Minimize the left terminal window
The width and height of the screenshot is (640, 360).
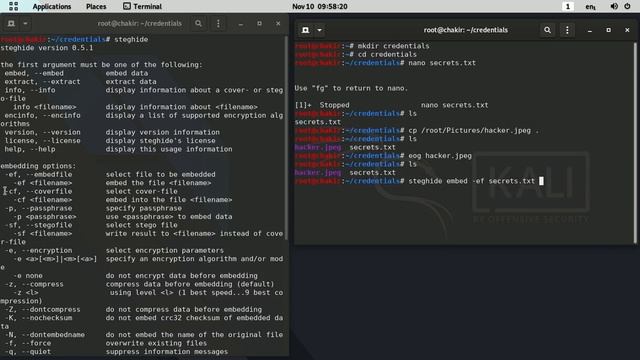click(x=241, y=24)
